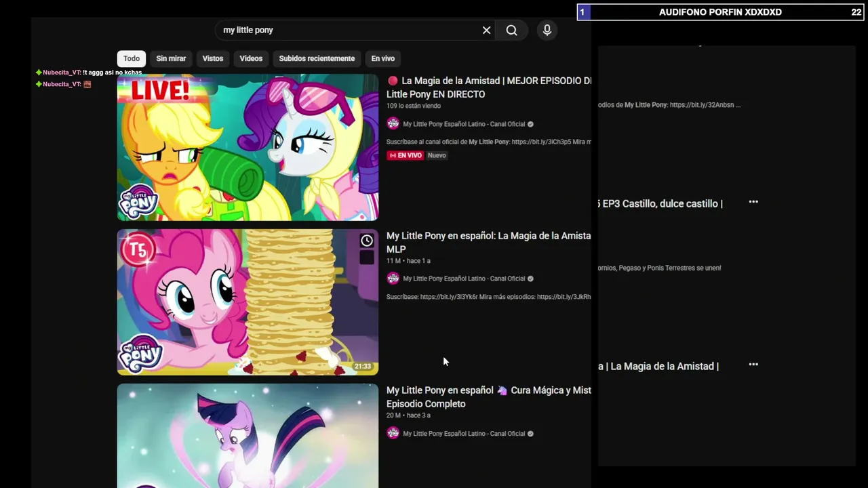Open 'La Magia de la Amistad | MEJOR EPISODIO' title
The image size is (868, 488).
(x=489, y=87)
